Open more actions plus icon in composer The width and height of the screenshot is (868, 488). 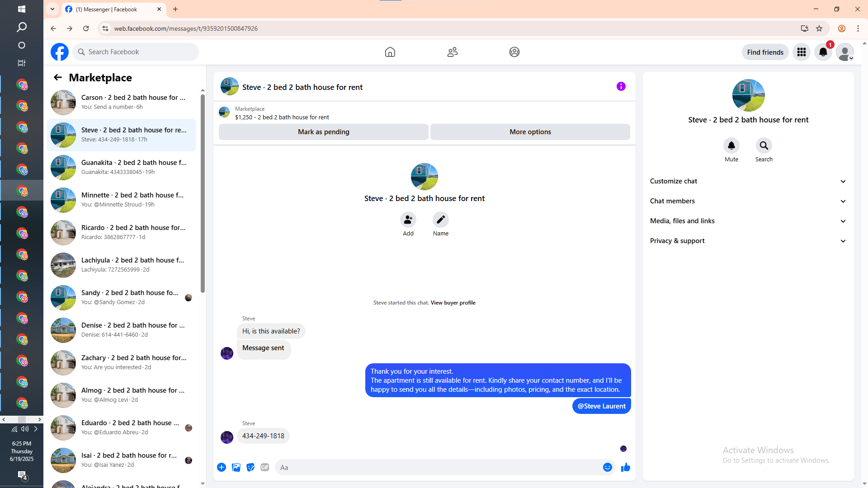click(222, 467)
